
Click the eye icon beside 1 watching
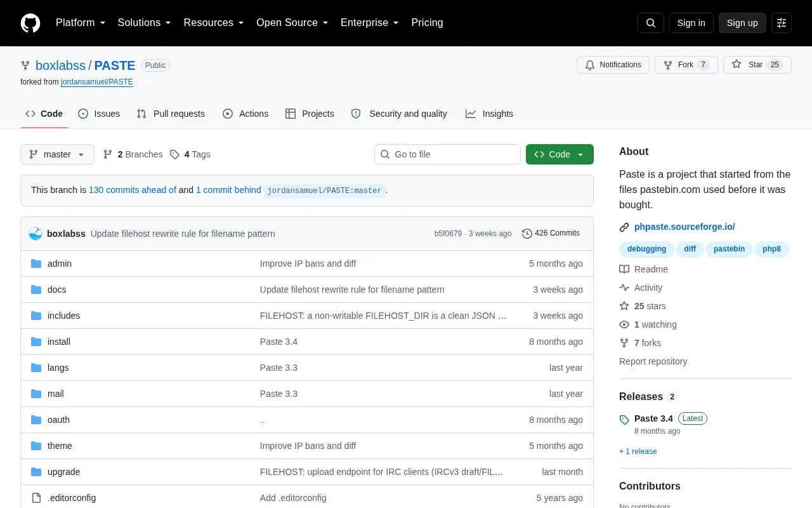click(x=624, y=324)
